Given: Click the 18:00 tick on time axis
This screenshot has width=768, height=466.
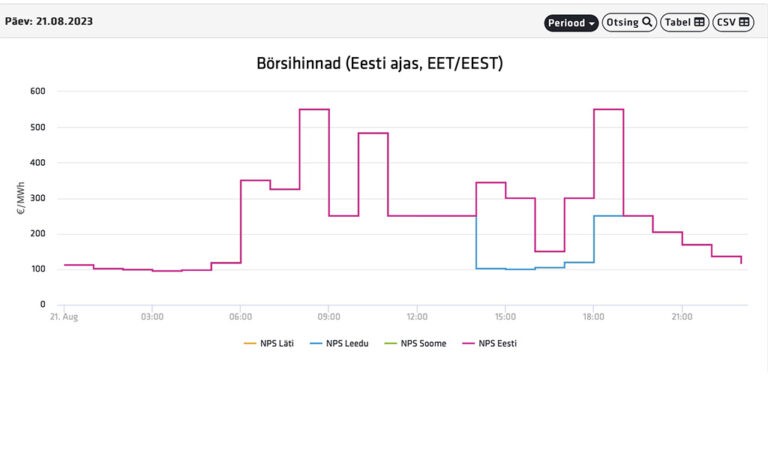Looking at the screenshot, I should [593, 316].
